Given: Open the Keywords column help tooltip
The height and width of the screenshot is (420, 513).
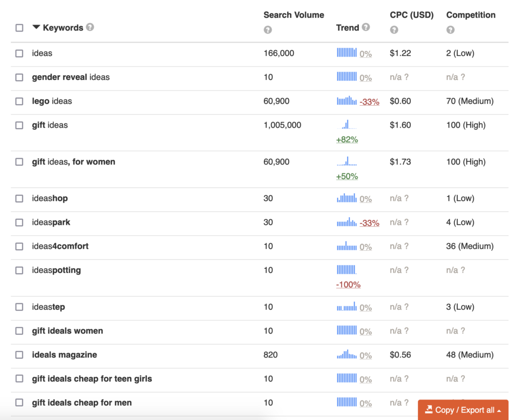Looking at the screenshot, I should [x=90, y=28].
